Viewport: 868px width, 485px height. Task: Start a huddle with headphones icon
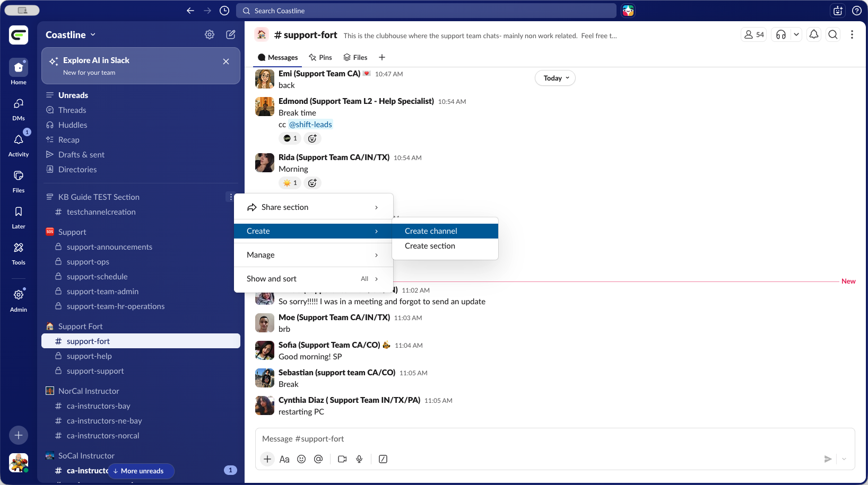click(x=781, y=34)
